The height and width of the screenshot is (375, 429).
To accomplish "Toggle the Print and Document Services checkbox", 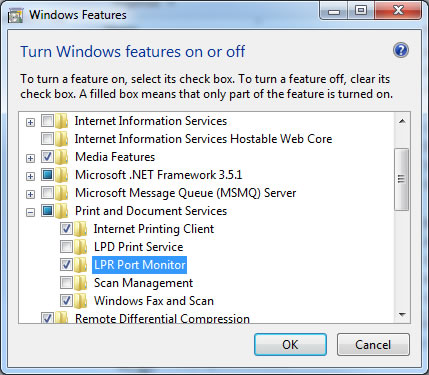I will tap(47, 211).
